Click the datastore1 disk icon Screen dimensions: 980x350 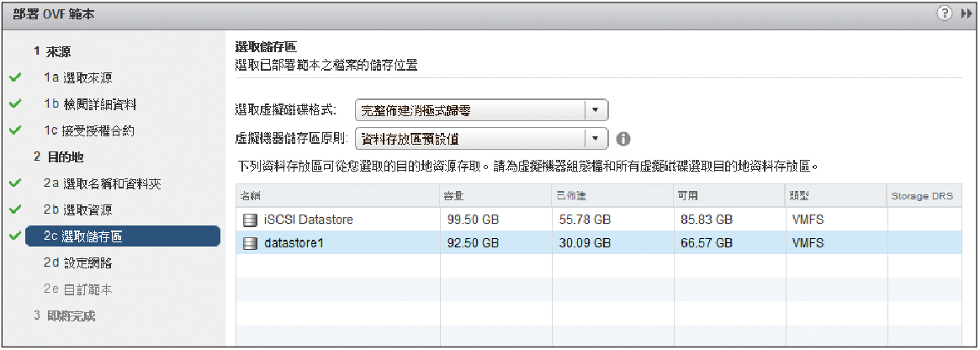pyautogui.click(x=249, y=243)
